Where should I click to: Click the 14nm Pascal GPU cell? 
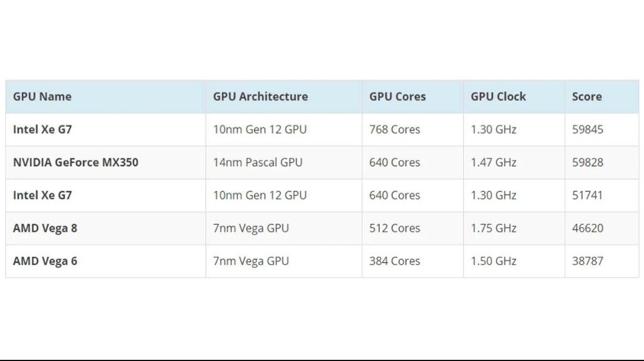(x=258, y=162)
